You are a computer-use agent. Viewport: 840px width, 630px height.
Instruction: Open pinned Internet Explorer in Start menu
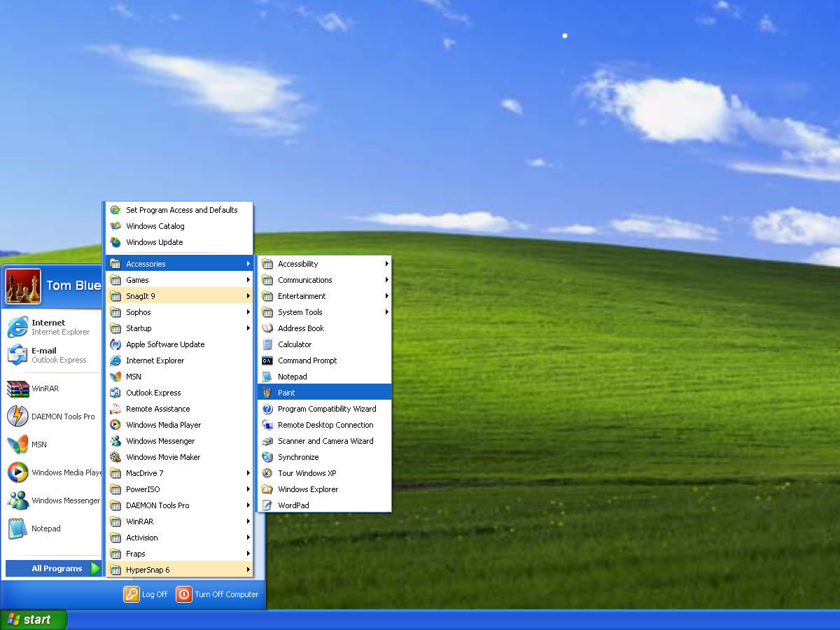coord(53,327)
